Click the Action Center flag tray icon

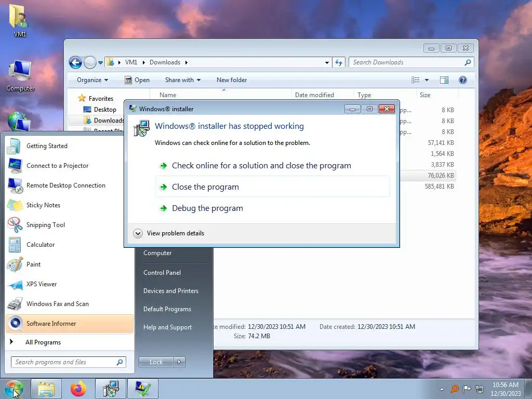[467, 389]
